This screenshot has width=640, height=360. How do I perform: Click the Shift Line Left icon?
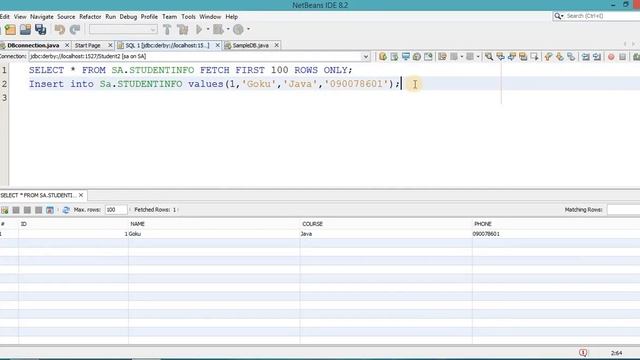[x=586, y=57]
